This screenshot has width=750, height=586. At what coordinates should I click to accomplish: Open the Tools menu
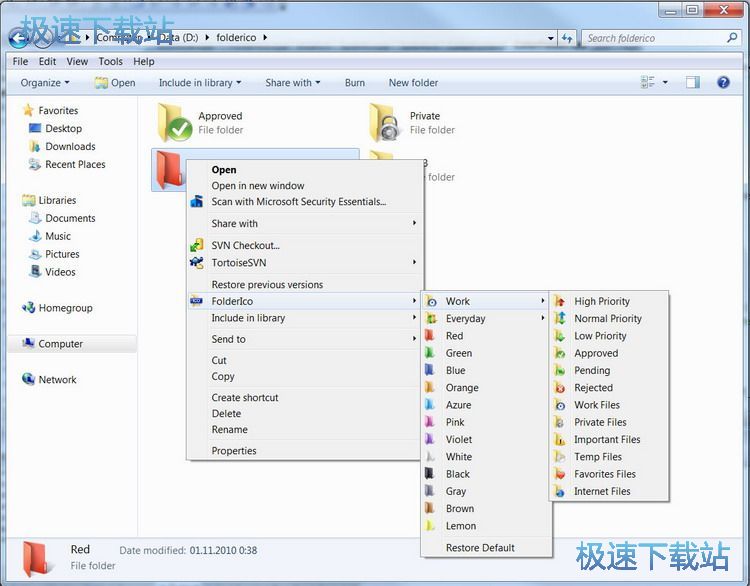[x=111, y=61]
